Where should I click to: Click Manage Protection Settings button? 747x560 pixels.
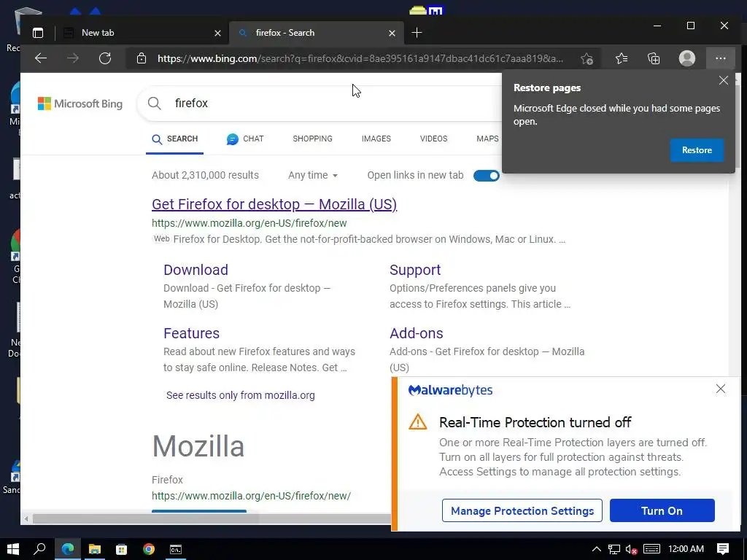coord(522,510)
